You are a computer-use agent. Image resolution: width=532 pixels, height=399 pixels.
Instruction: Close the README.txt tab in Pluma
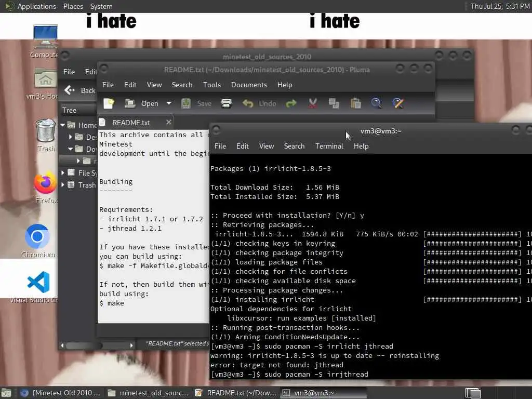[x=169, y=122]
